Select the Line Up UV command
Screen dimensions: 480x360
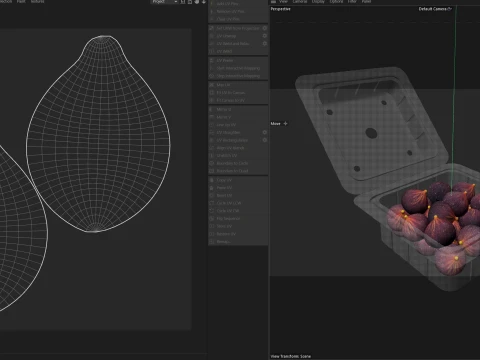click(238, 125)
